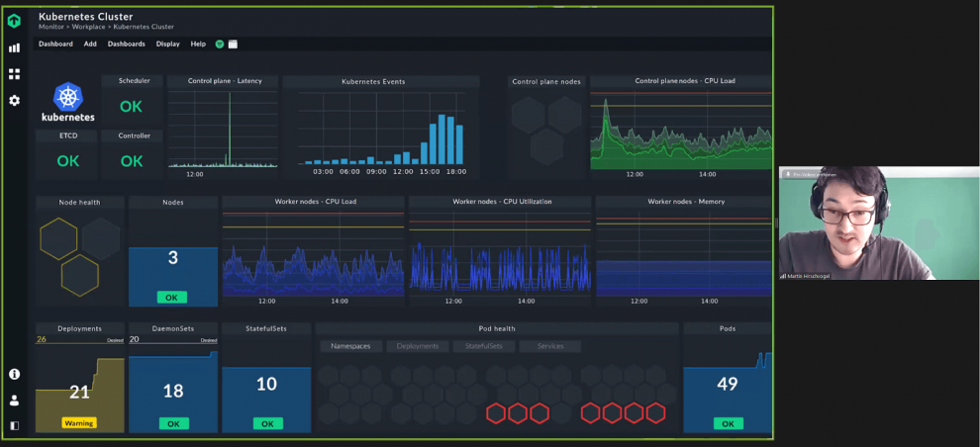Click the OK badge in the Pods panel

click(x=729, y=424)
